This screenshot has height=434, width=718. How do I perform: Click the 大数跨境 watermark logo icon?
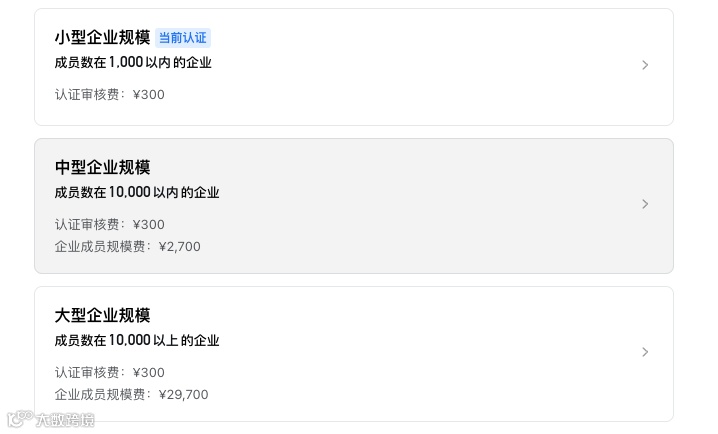pyautogui.click(x=20, y=419)
